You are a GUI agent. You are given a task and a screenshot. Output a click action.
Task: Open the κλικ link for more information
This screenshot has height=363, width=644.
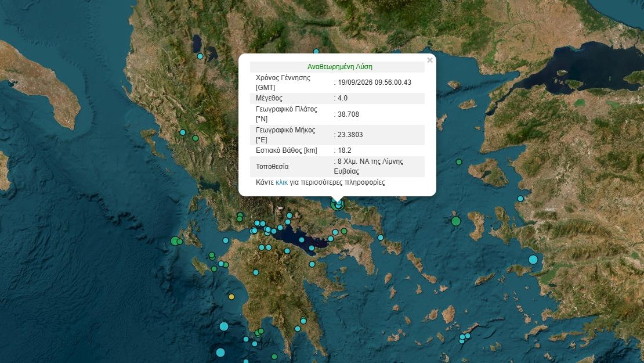click(281, 182)
